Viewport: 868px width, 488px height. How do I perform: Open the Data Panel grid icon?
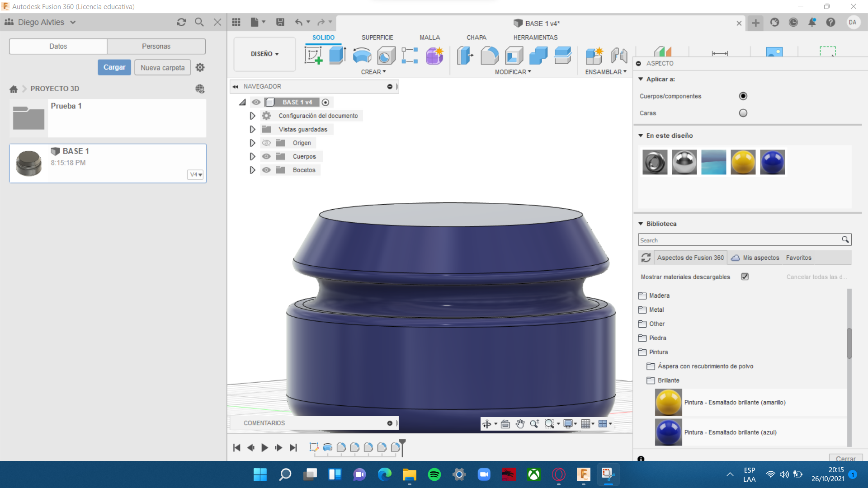coord(236,22)
